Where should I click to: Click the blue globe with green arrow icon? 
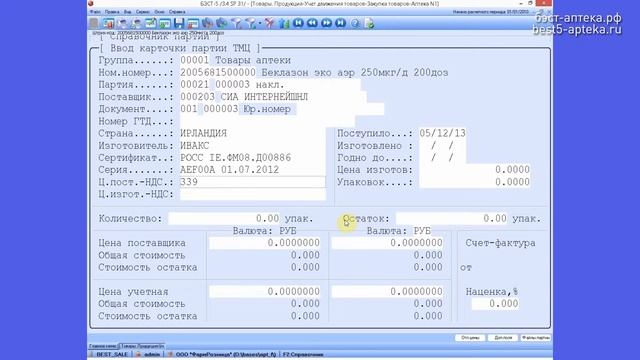coord(222,23)
